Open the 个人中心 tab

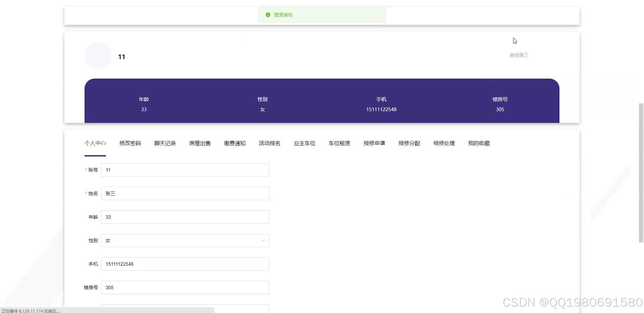click(x=95, y=143)
